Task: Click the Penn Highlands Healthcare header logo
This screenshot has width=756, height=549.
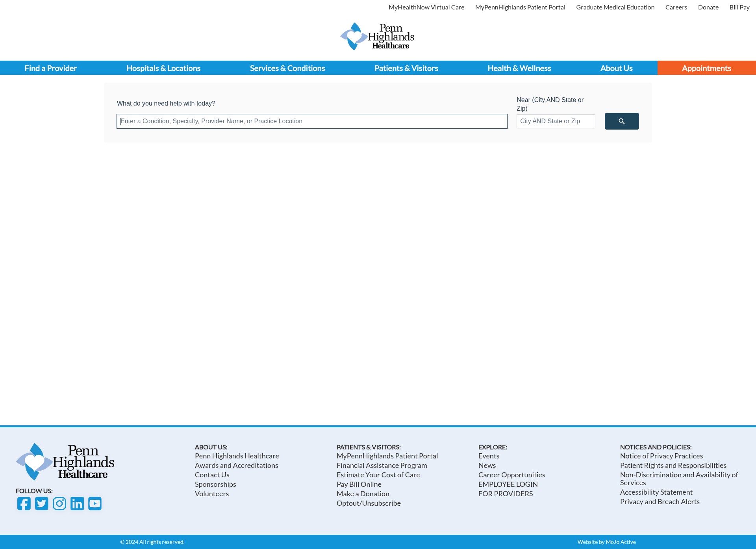Action: coord(377,36)
